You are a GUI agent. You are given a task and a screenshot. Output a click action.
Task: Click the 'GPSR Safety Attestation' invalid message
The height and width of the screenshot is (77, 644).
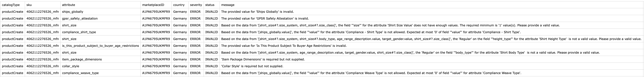265,19
